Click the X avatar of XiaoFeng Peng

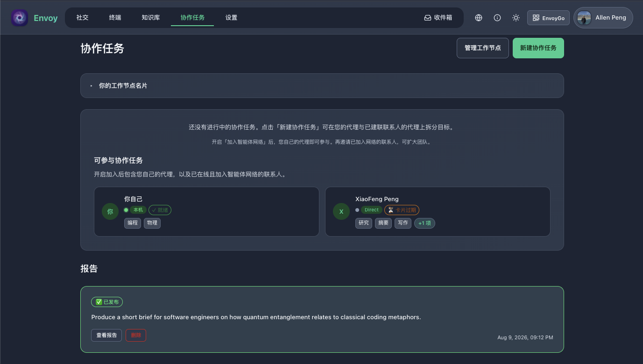[341, 211]
